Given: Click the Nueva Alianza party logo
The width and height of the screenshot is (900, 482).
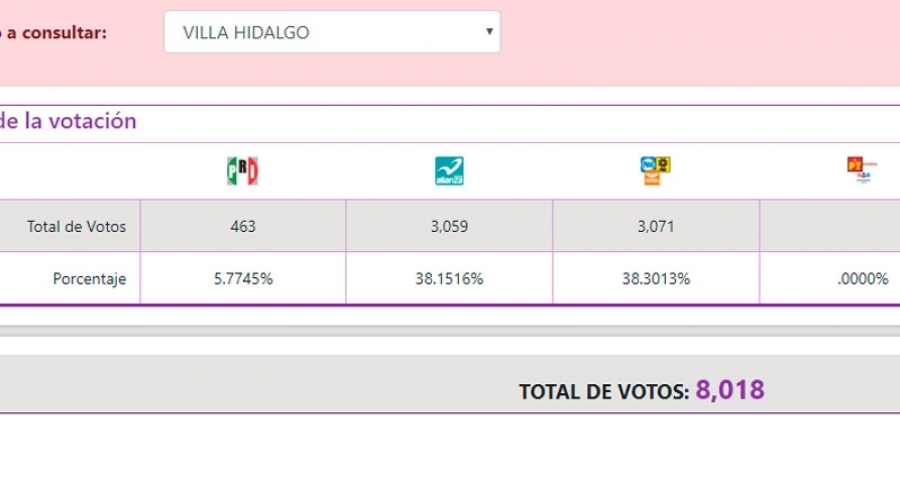Looking at the screenshot, I should (449, 171).
